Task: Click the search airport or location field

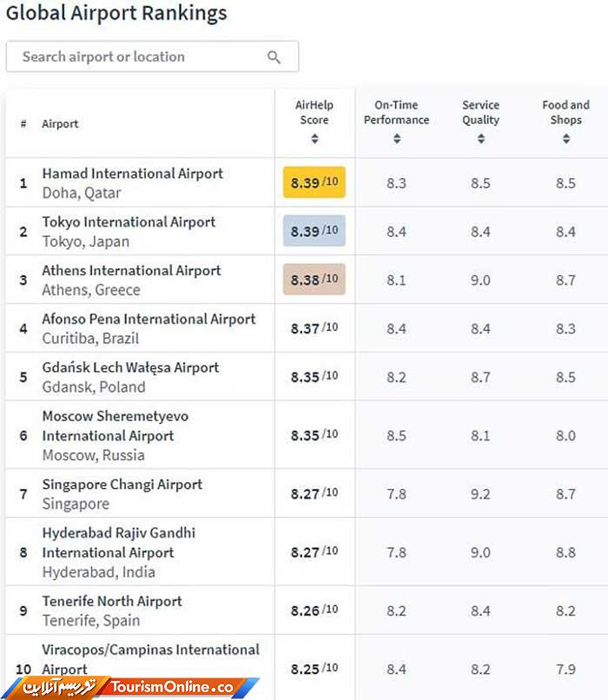Action: pyautogui.click(x=139, y=57)
